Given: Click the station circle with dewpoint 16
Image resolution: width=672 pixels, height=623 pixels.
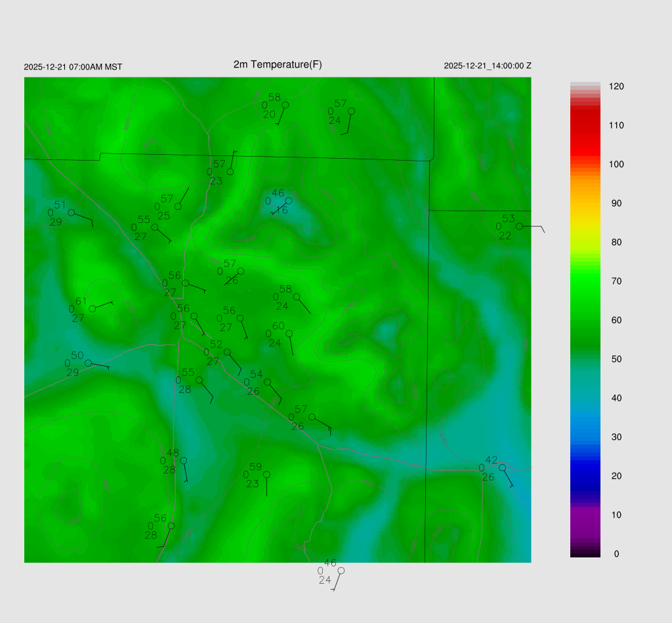Looking at the screenshot, I should (x=289, y=201).
